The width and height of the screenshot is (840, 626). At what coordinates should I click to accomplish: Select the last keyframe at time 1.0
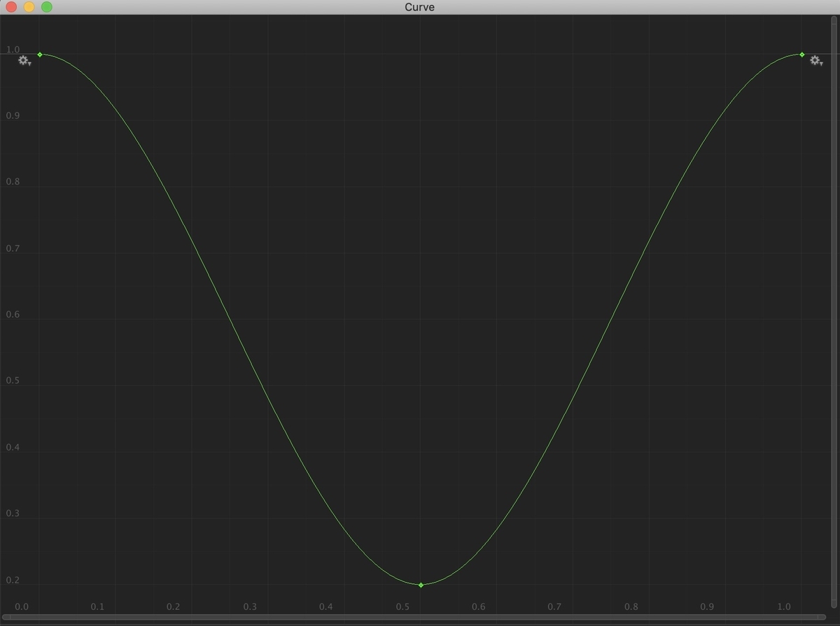coord(802,55)
